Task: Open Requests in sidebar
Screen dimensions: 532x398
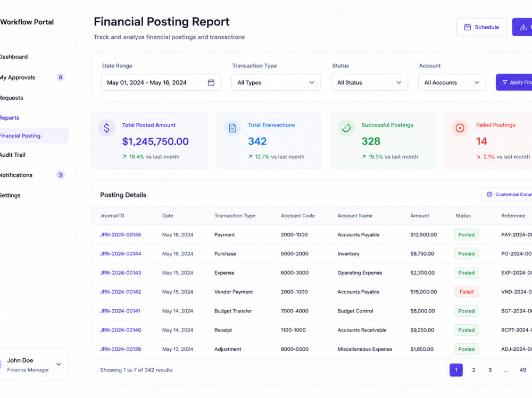Action: click(12, 98)
